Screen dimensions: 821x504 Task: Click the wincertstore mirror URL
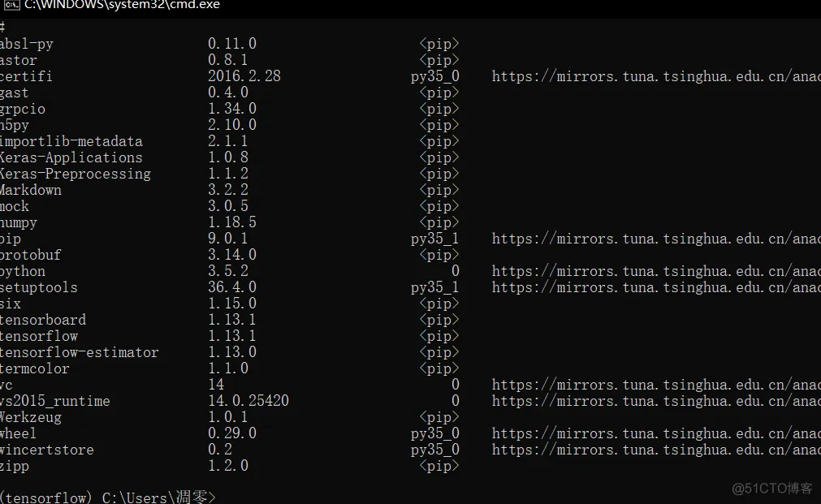(656, 450)
